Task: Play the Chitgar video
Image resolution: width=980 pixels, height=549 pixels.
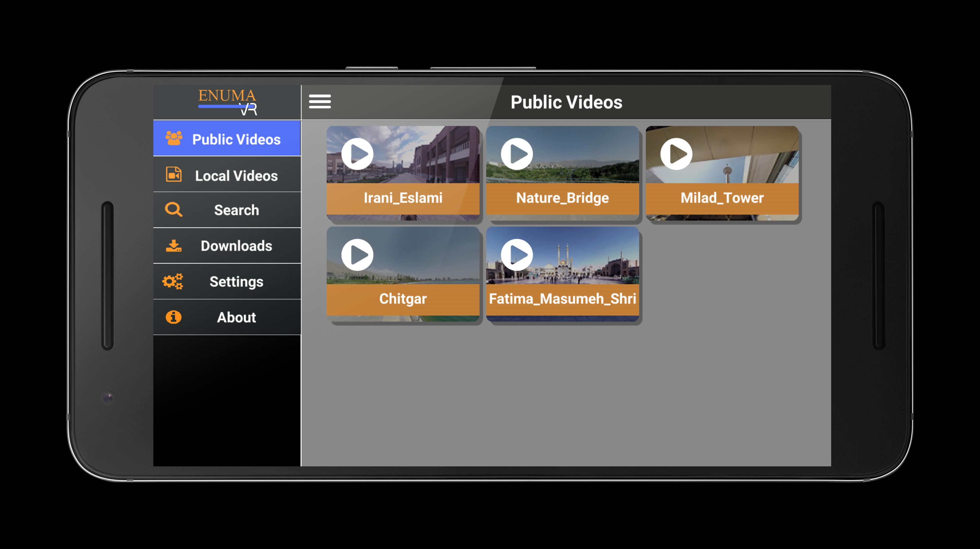Action: (357, 255)
